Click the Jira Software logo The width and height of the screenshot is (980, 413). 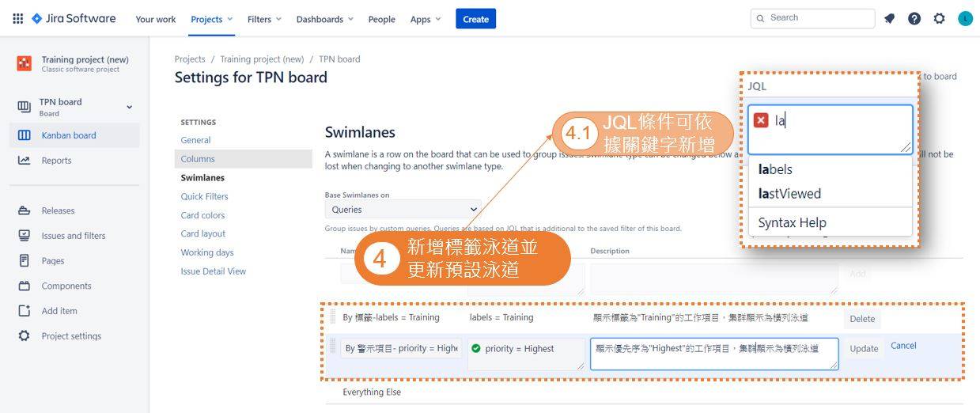click(x=74, y=18)
